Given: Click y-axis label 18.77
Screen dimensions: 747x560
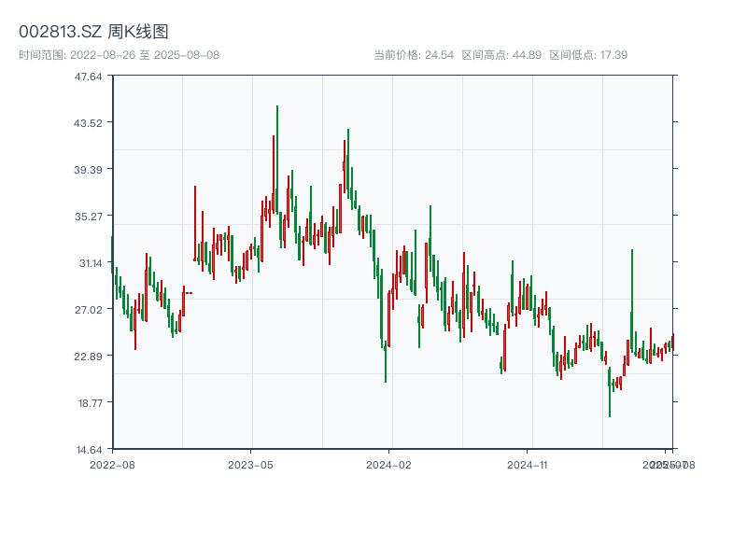Looking at the screenshot, I should click(90, 403).
